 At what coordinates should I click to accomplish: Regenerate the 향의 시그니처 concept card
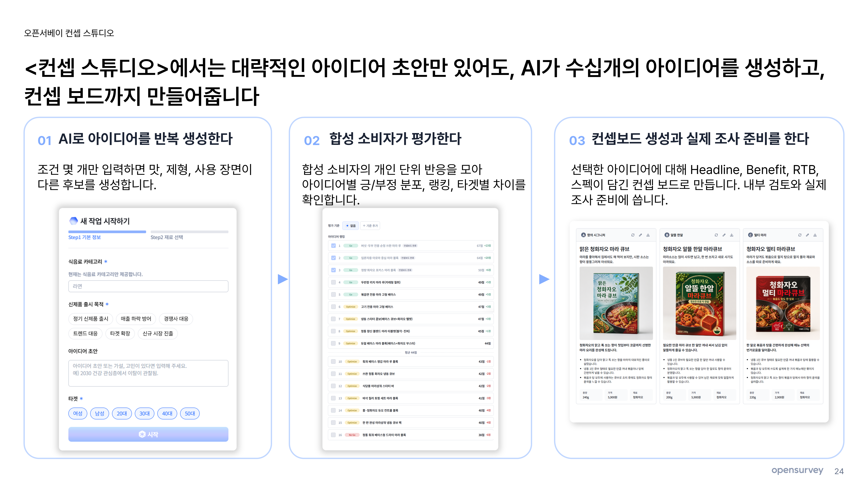click(x=633, y=235)
